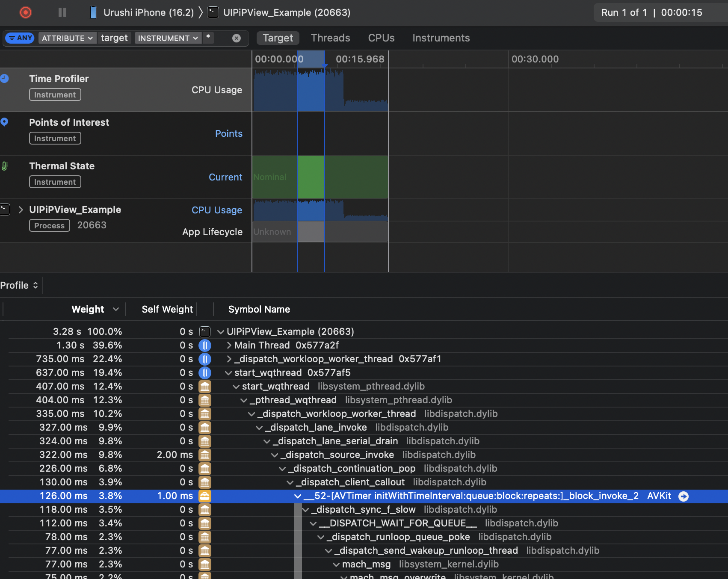Clear the track filter with the x button
728x579 pixels.
(237, 38)
